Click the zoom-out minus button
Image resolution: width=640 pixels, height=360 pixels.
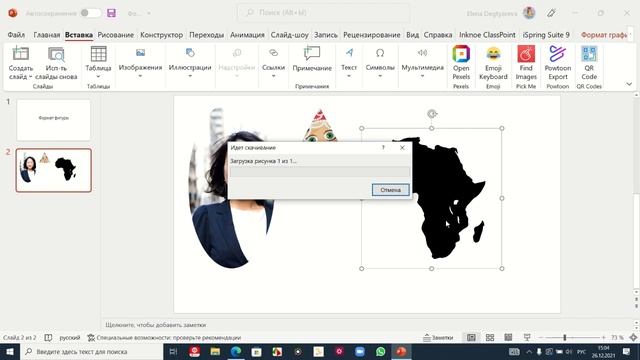[541, 338]
